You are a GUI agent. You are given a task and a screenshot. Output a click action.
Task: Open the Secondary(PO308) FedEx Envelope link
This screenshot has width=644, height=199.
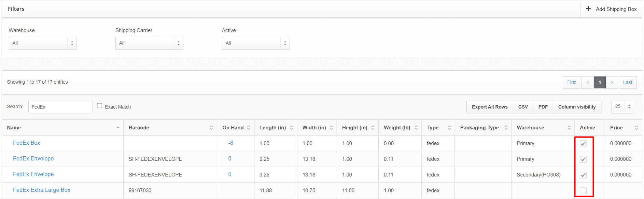[33, 174]
